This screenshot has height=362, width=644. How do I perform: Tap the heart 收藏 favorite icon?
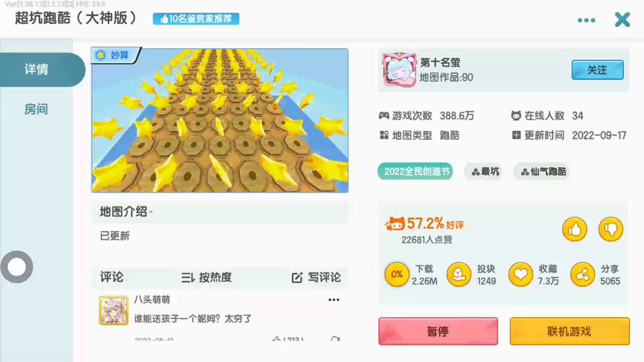tap(521, 275)
